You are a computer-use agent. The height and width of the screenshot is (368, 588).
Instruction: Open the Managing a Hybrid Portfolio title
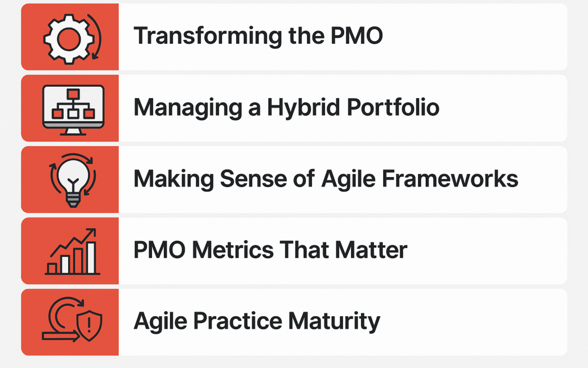[286, 108]
